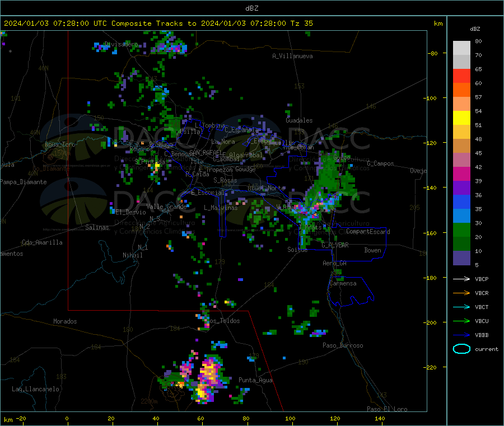
Task: Click the -200 km vertical axis tick
Action: click(430, 322)
